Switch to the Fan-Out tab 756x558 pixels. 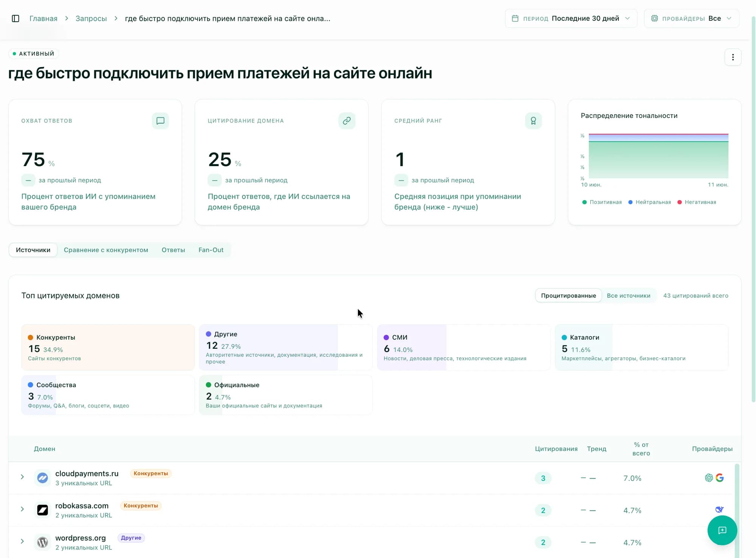coord(211,250)
